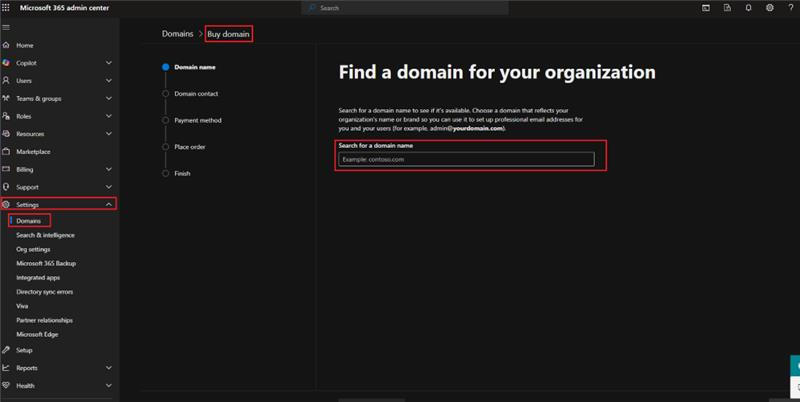Expand the Health chevron
The image size is (800, 402).
[109, 386]
